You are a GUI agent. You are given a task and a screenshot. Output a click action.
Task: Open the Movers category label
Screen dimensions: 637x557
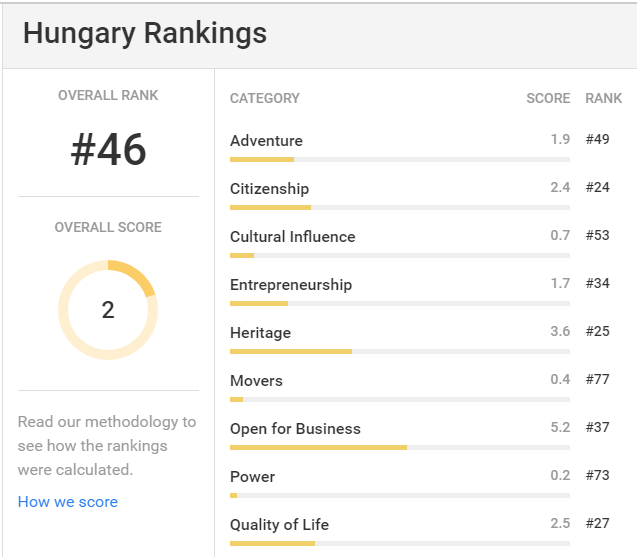pos(256,381)
